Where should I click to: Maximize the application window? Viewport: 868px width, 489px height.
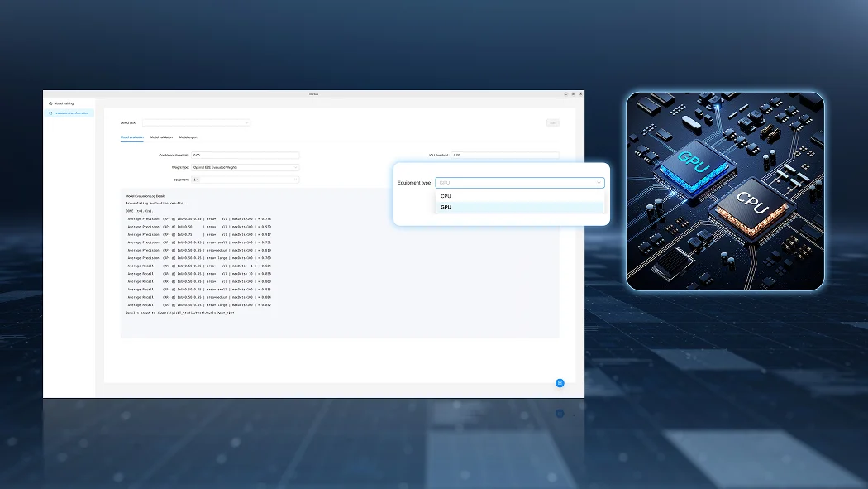pos(573,94)
